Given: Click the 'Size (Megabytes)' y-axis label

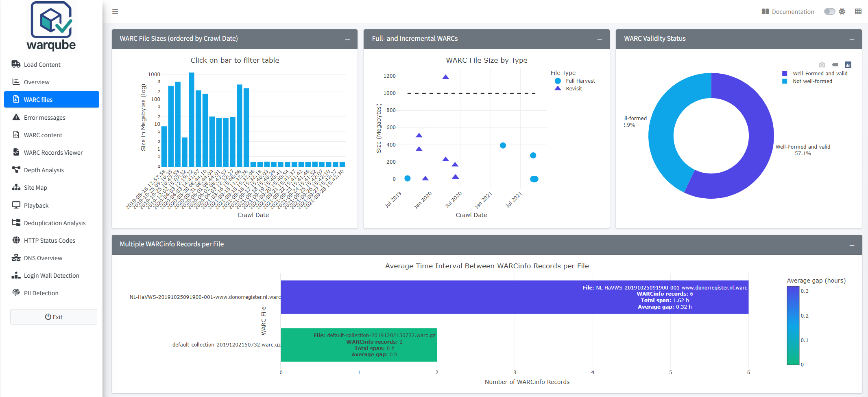Looking at the screenshot, I should pos(379,128).
